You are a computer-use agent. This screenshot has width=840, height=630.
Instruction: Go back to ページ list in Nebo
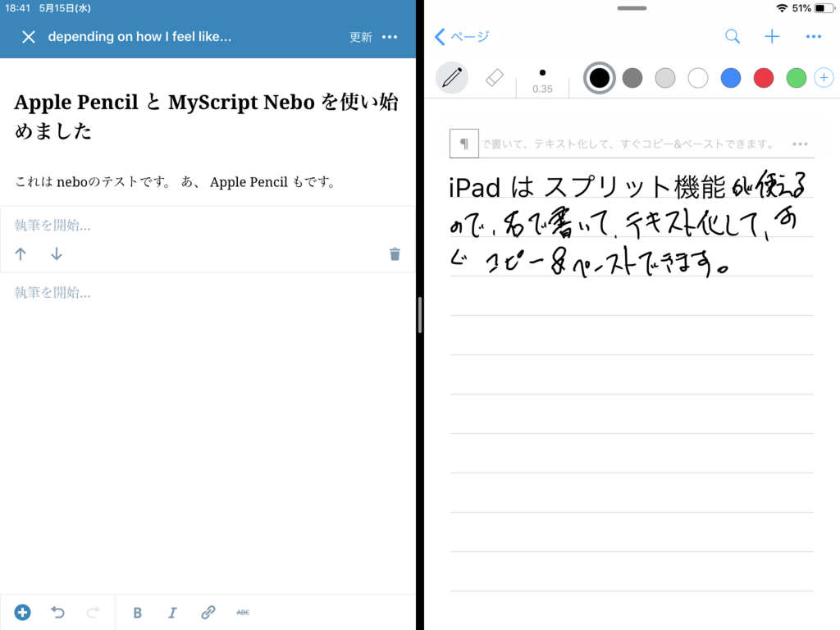pyautogui.click(x=462, y=36)
